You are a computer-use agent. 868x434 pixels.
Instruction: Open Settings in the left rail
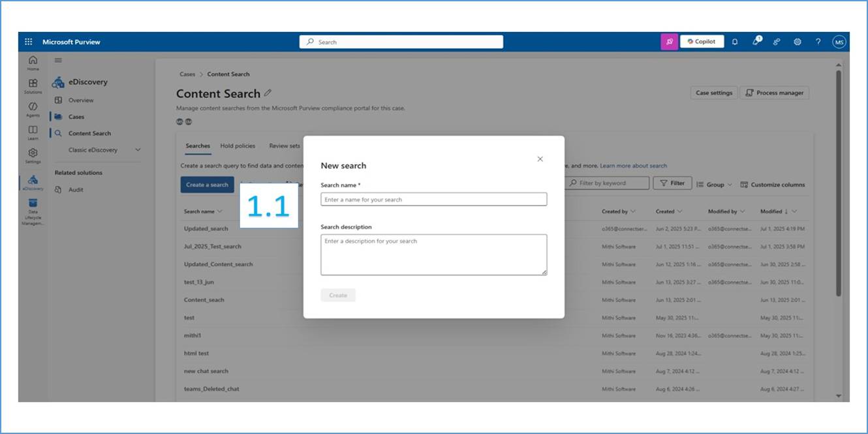(33, 155)
